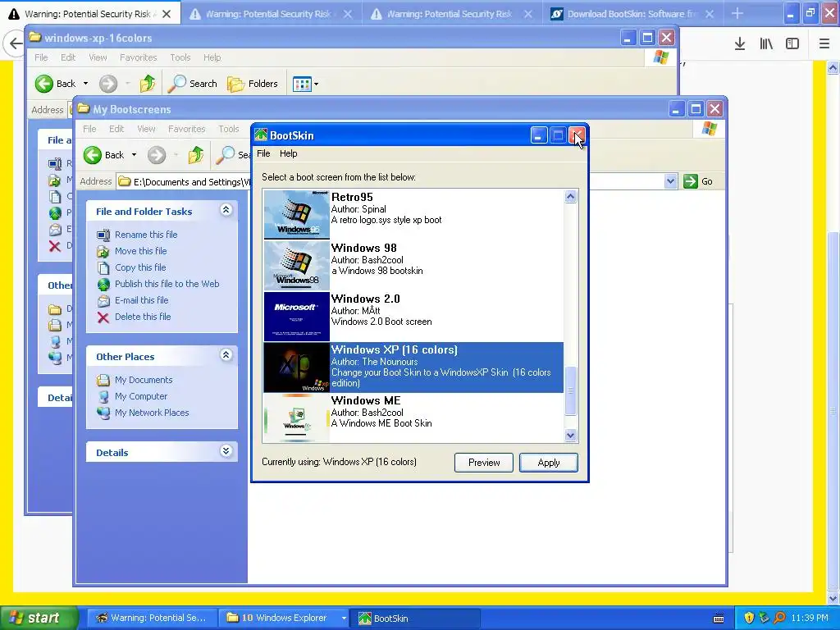Click Up folder icon in My Bootscreens
840x630 pixels.
pos(196,155)
